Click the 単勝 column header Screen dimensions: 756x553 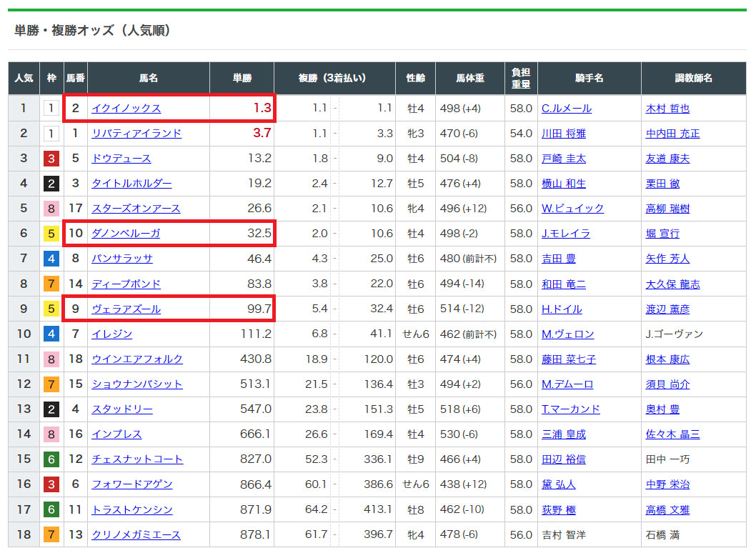242,78
